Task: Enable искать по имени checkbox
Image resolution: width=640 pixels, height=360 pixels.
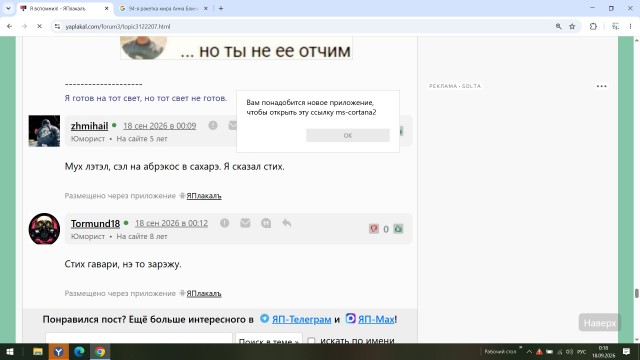Action: pos(311,340)
